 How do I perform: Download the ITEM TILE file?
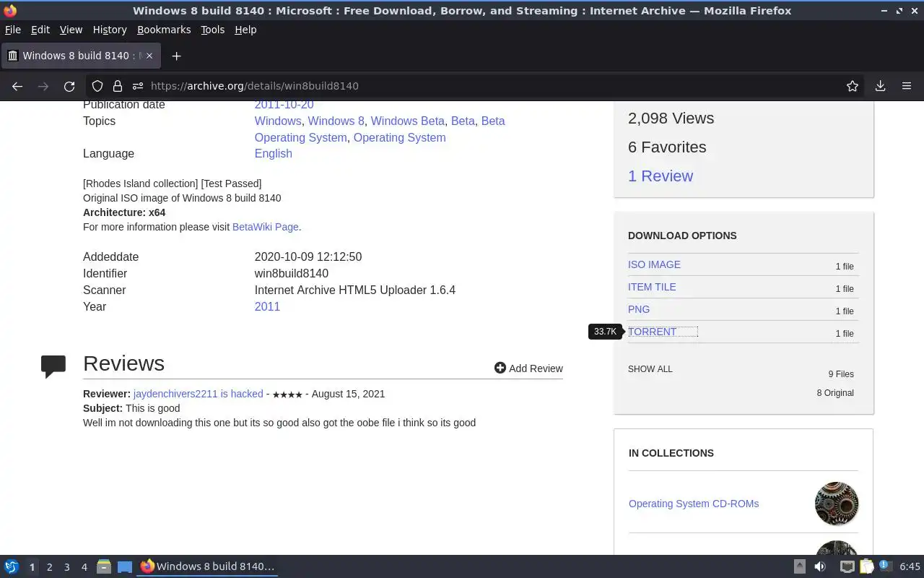click(x=652, y=287)
